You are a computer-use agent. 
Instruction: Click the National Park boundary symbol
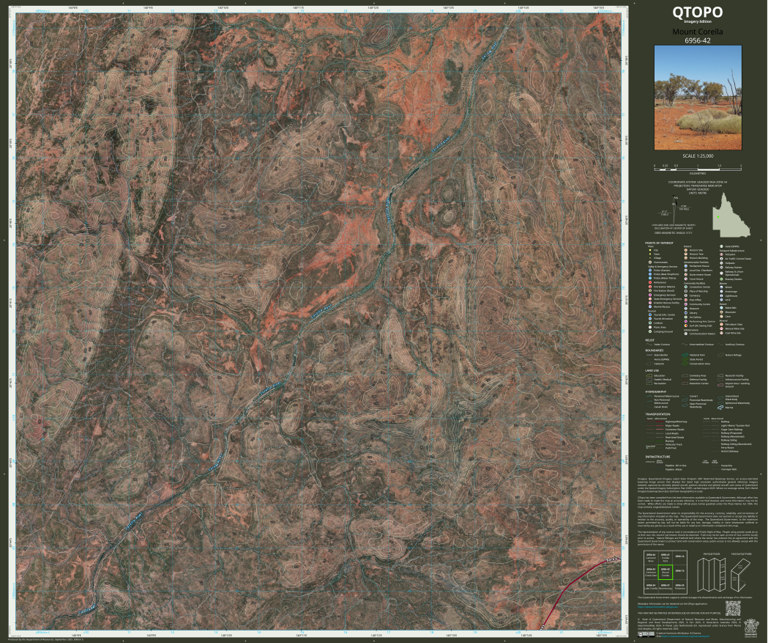coord(685,355)
